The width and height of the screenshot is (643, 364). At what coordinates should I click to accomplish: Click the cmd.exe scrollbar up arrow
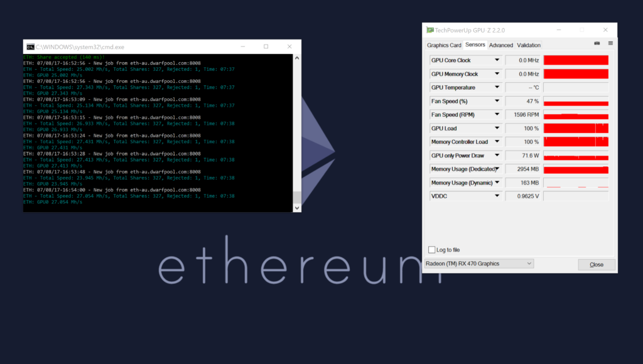[297, 58]
